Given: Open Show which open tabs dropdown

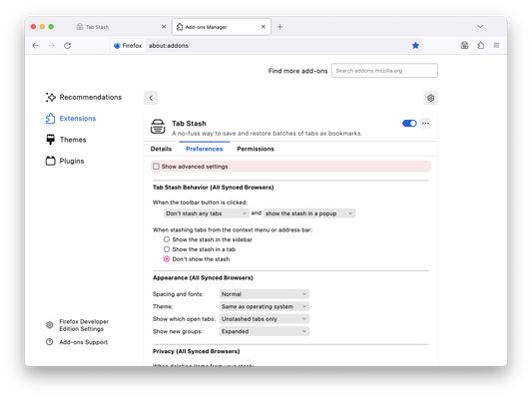Looking at the screenshot, I should point(264,319).
